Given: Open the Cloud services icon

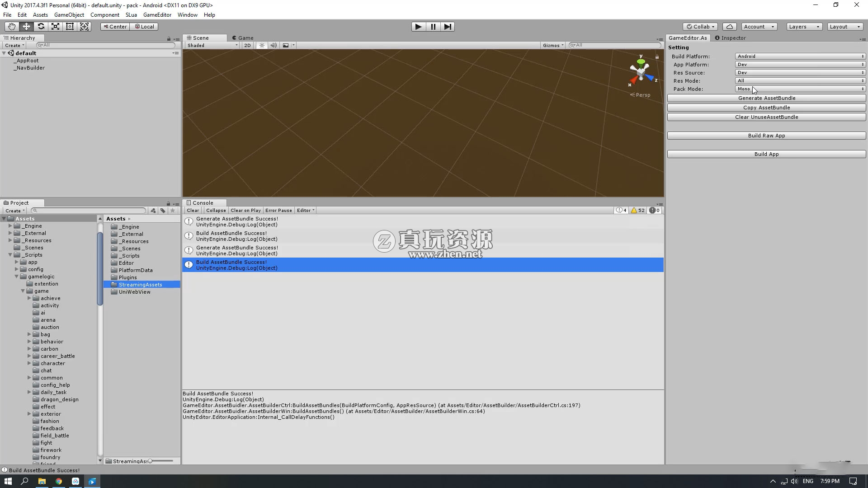Looking at the screenshot, I should 730,27.
